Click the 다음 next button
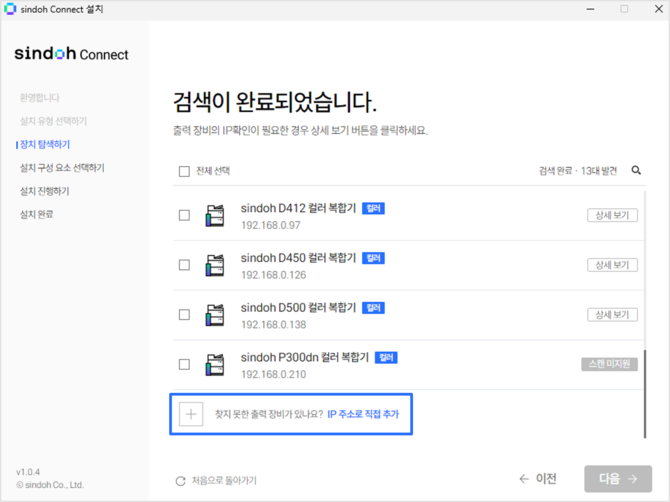This screenshot has height=502, width=670. coord(618,479)
